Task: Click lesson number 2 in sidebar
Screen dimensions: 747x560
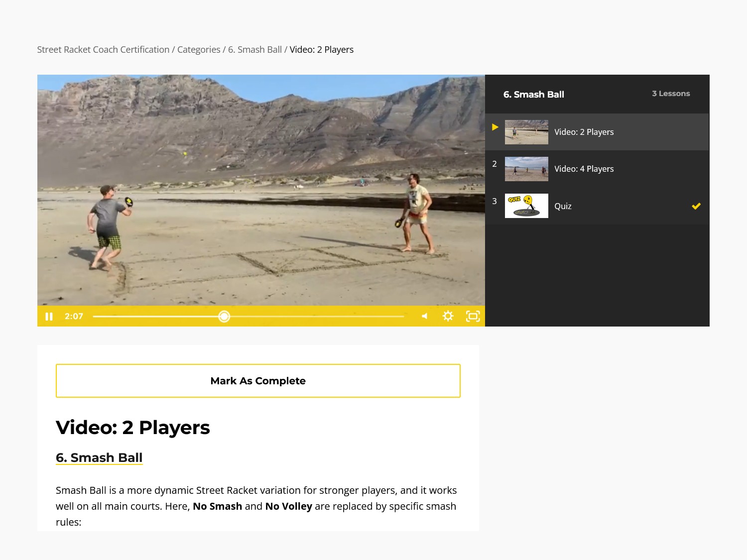Action: click(495, 164)
